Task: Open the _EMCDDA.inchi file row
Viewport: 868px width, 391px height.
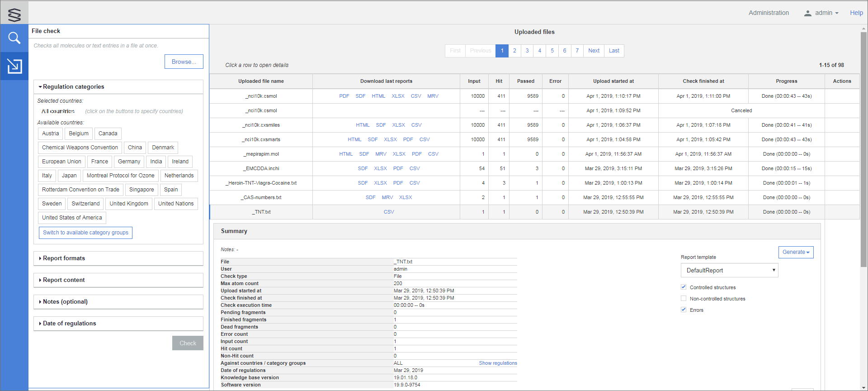Action: pos(262,168)
